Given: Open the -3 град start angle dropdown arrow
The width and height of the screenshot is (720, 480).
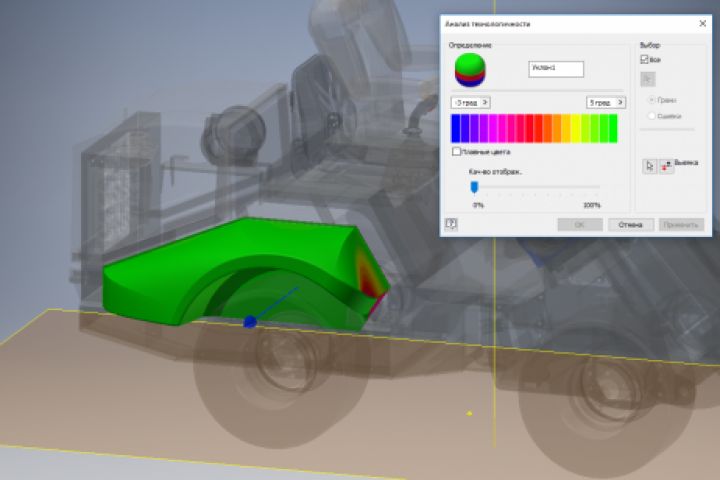Looking at the screenshot, I should pos(485,102).
